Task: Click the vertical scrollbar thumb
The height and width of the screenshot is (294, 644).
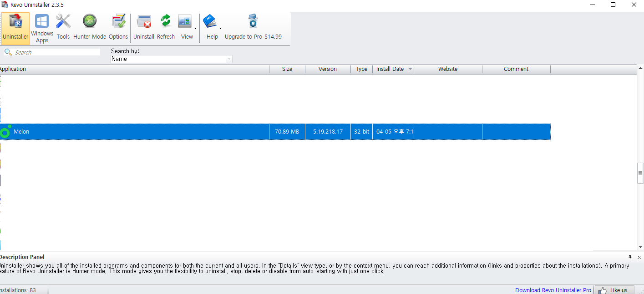Action: pyautogui.click(x=640, y=173)
